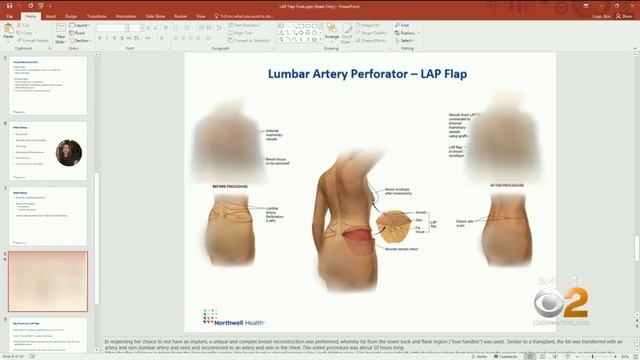
Task: Fit slide to current window icon
Action: click(x=635, y=356)
